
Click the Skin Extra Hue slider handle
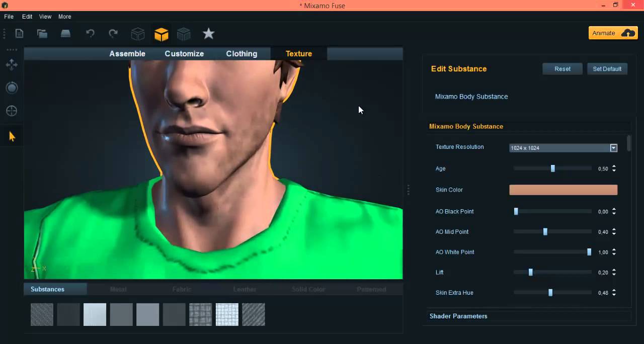tap(550, 292)
